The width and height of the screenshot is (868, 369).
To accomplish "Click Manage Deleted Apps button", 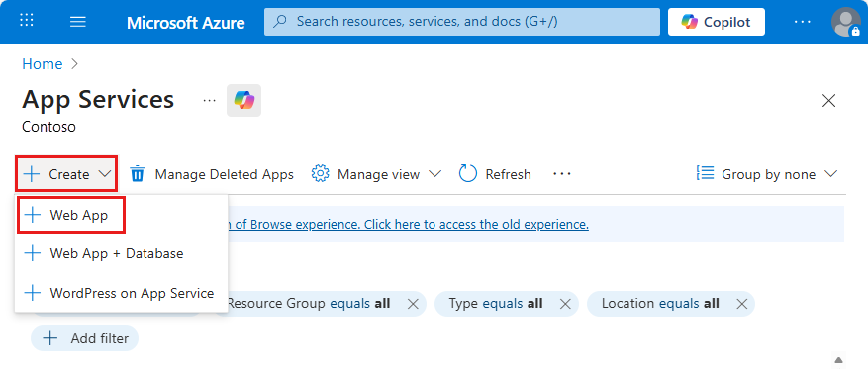I will tap(212, 174).
